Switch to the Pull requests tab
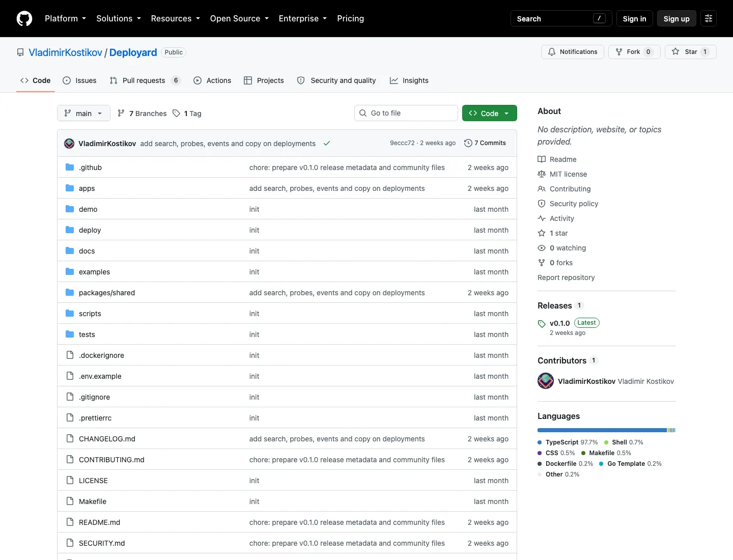 [145, 80]
